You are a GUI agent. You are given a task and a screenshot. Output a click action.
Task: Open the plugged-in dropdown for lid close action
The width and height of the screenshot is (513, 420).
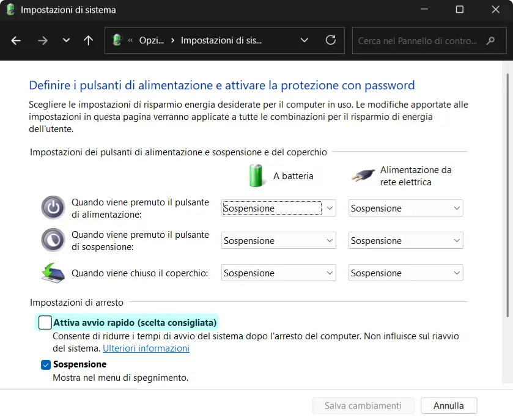click(x=405, y=273)
